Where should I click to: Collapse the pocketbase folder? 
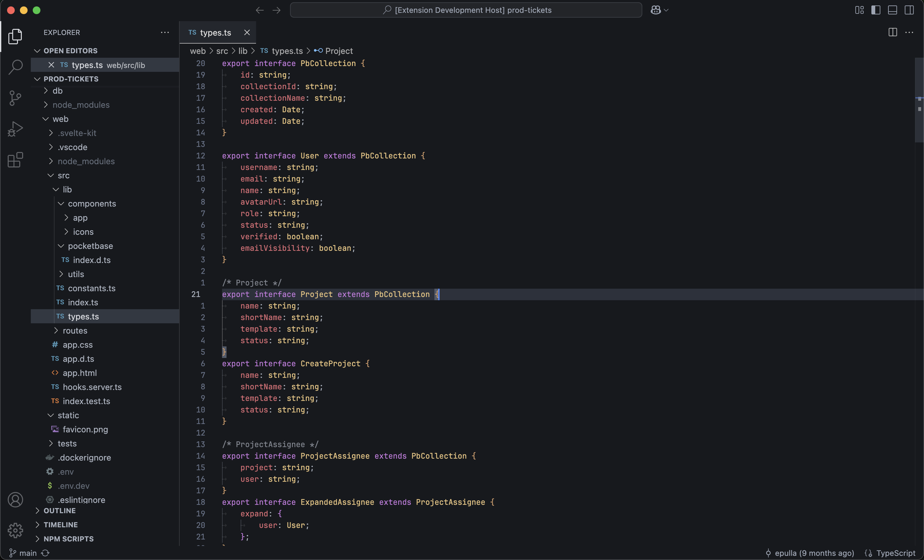point(90,246)
